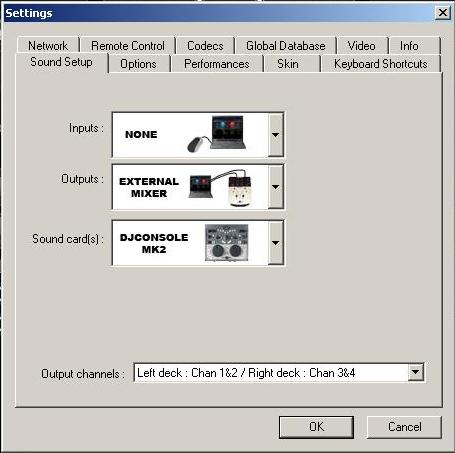The width and height of the screenshot is (455, 453).
Task: Expand the Sound card(s) dropdown arrow
Action: click(x=275, y=243)
